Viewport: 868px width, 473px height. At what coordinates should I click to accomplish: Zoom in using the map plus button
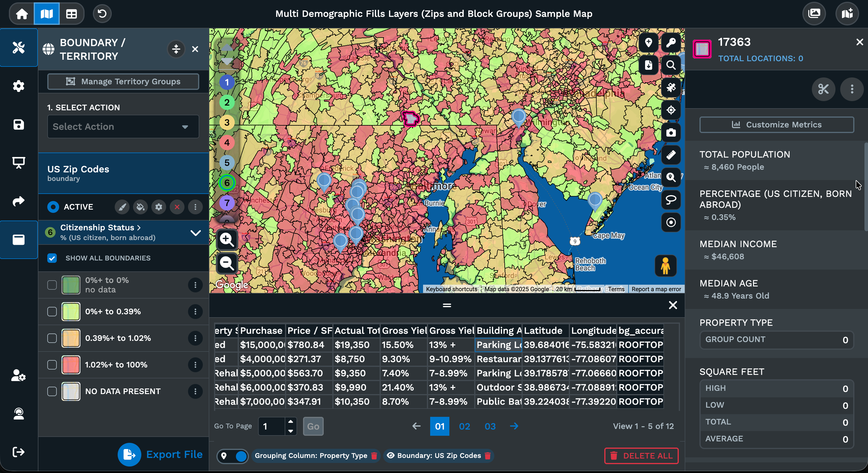coord(227,239)
